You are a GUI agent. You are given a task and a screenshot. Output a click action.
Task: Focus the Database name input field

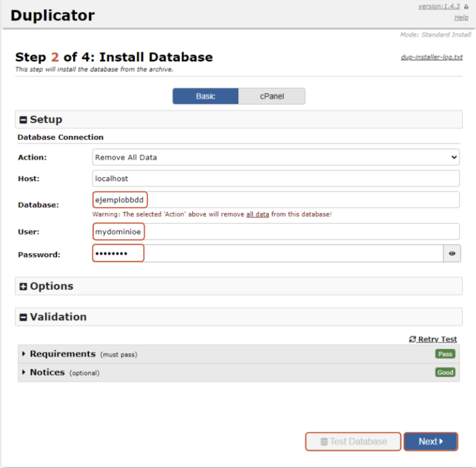[x=276, y=200]
